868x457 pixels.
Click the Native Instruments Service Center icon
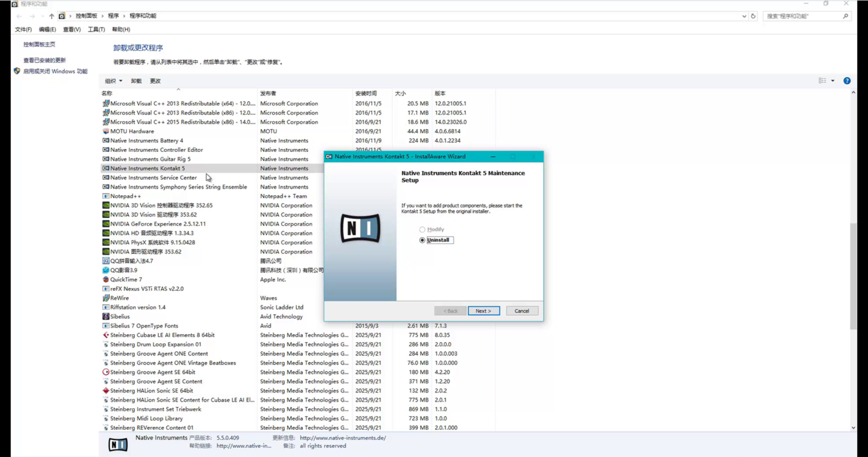pyautogui.click(x=106, y=178)
